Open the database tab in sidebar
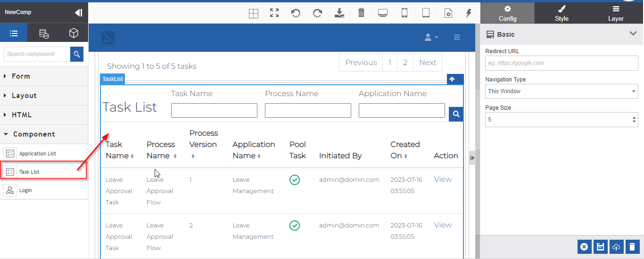The width and height of the screenshot is (644, 259). [x=44, y=33]
